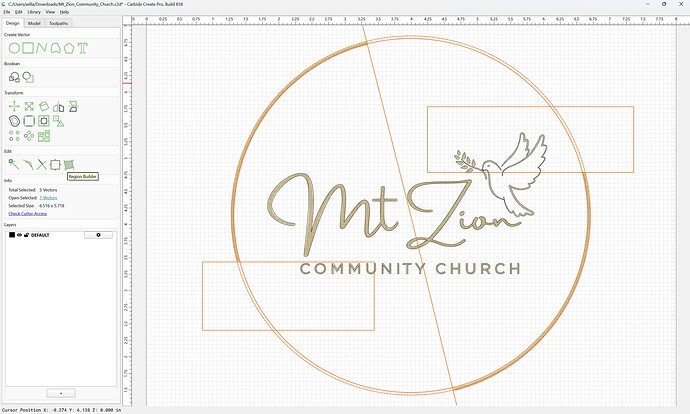Click the inset square transform icon
This screenshot has width=690, height=414.
pos(44,121)
